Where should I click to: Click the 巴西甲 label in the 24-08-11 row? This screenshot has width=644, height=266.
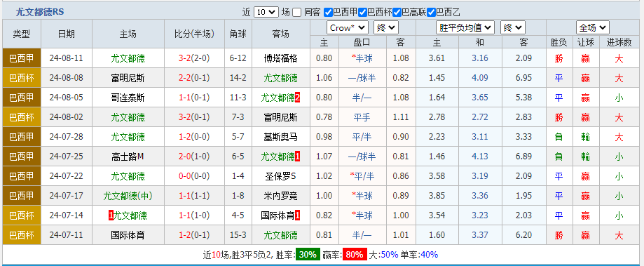[21, 58]
